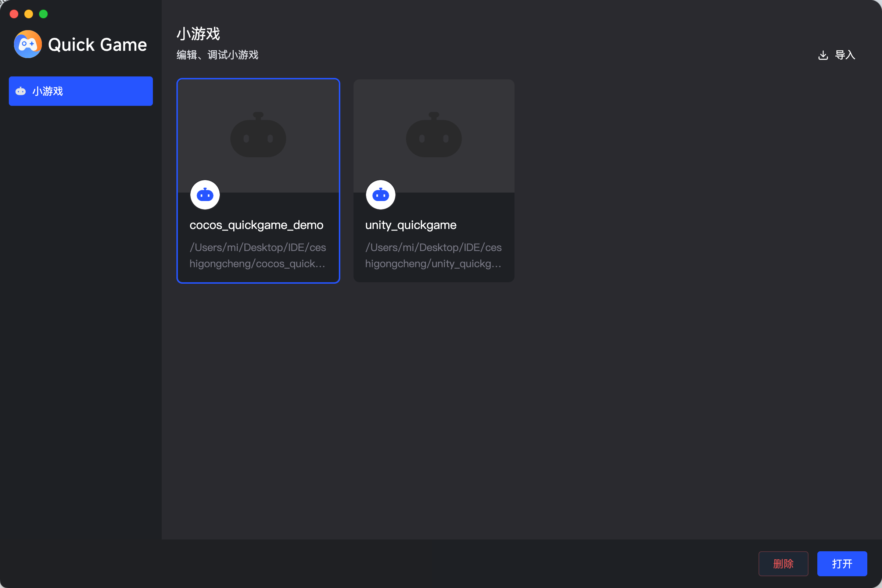
Task: Click the 小游戏 page heading
Action: [198, 34]
